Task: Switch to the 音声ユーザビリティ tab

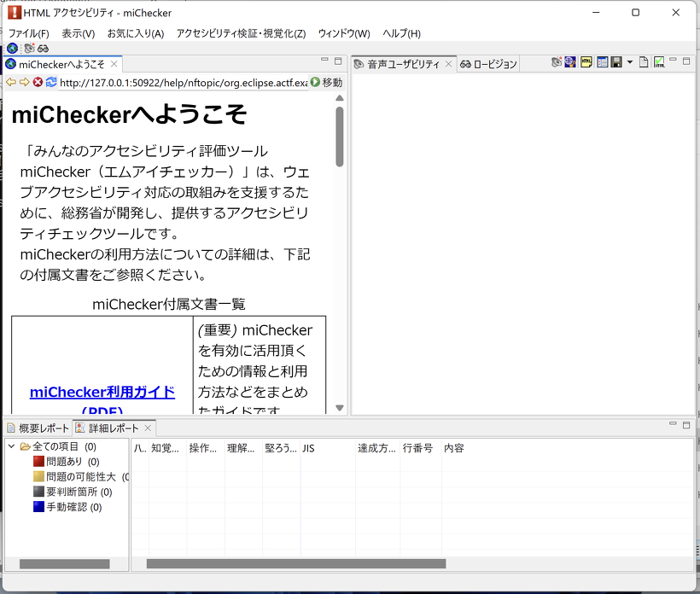Action: click(403, 64)
